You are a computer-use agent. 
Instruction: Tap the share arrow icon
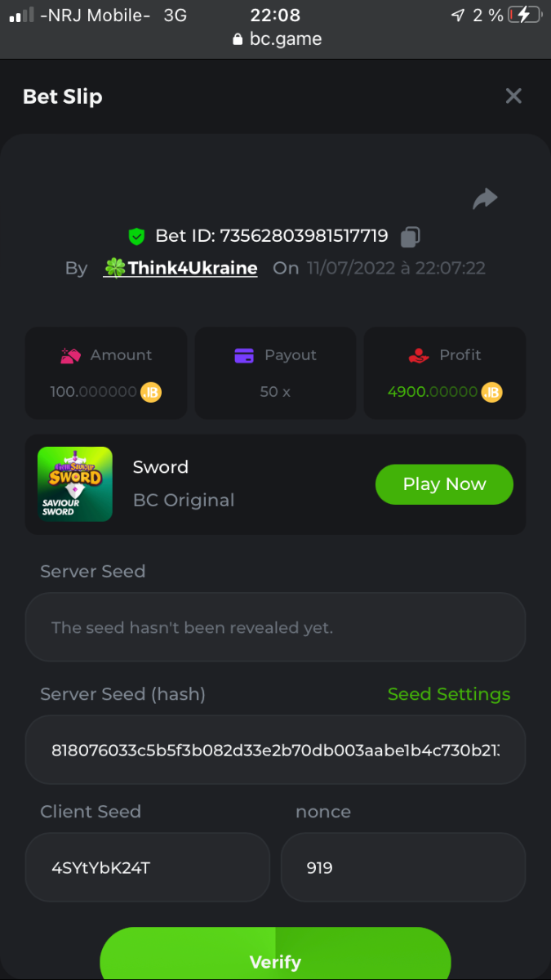point(485,198)
